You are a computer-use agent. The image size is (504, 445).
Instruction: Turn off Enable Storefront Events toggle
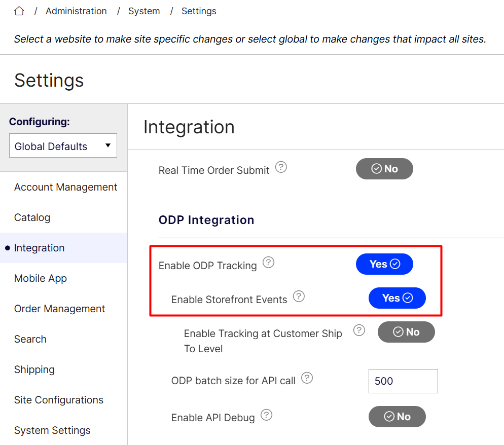(x=397, y=298)
